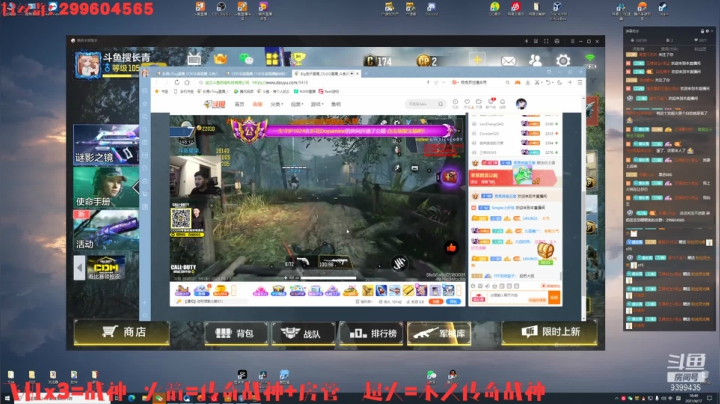Open the Windows Start button

pos(7,398)
